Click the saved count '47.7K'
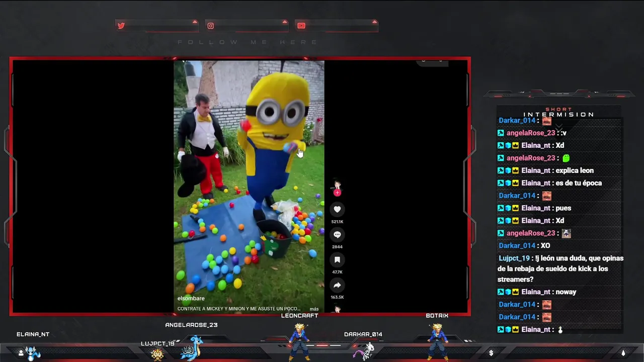 337,272
